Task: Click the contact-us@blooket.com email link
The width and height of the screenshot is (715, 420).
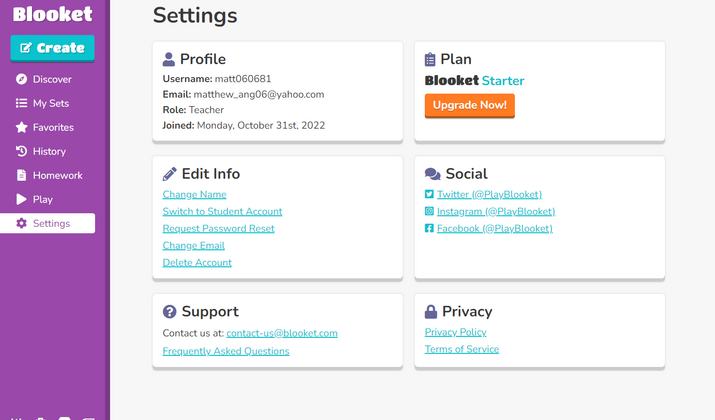Action: click(x=282, y=333)
